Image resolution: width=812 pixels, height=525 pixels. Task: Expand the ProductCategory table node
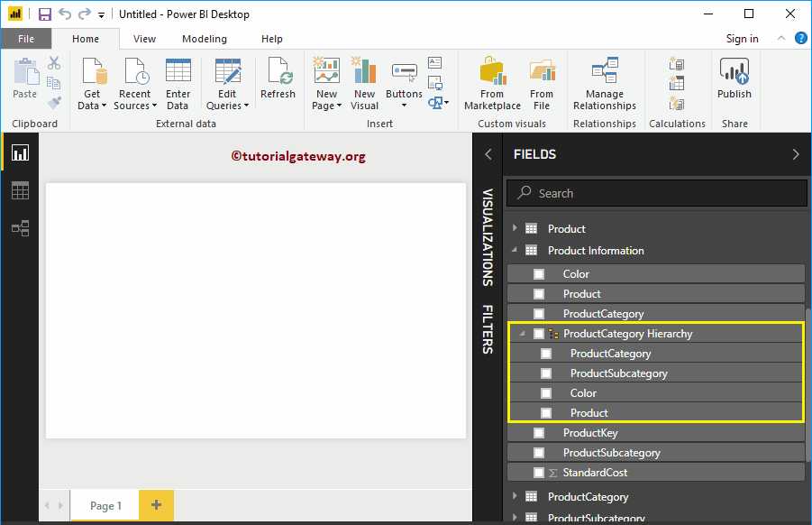point(515,496)
